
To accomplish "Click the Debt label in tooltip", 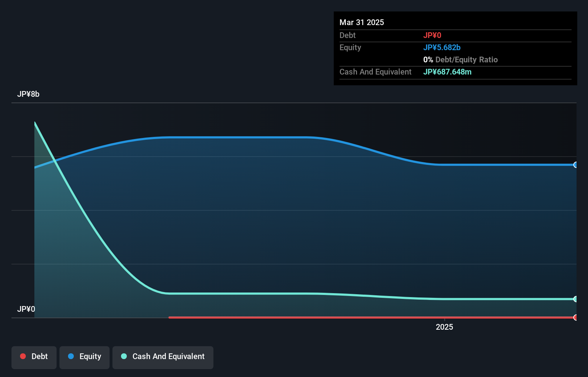I will point(347,35).
